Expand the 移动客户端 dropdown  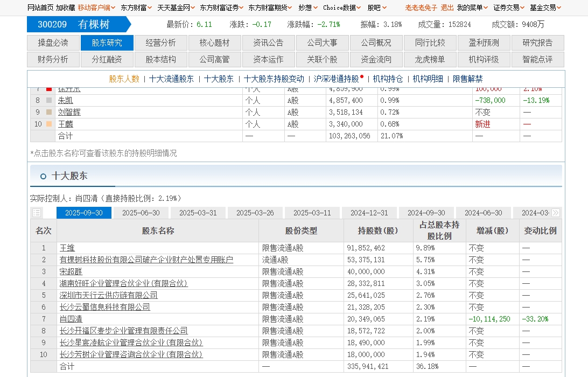96,8
